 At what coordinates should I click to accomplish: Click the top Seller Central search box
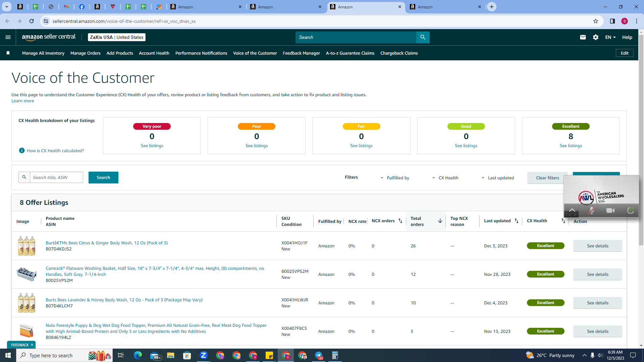tap(356, 37)
